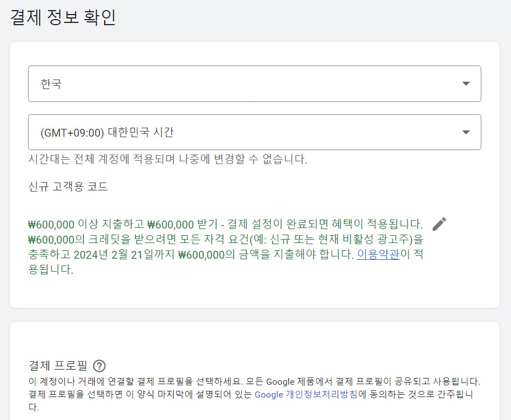Edit the 신규 고객용 코드 with pencil icon
511x420 pixels.
click(439, 224)
